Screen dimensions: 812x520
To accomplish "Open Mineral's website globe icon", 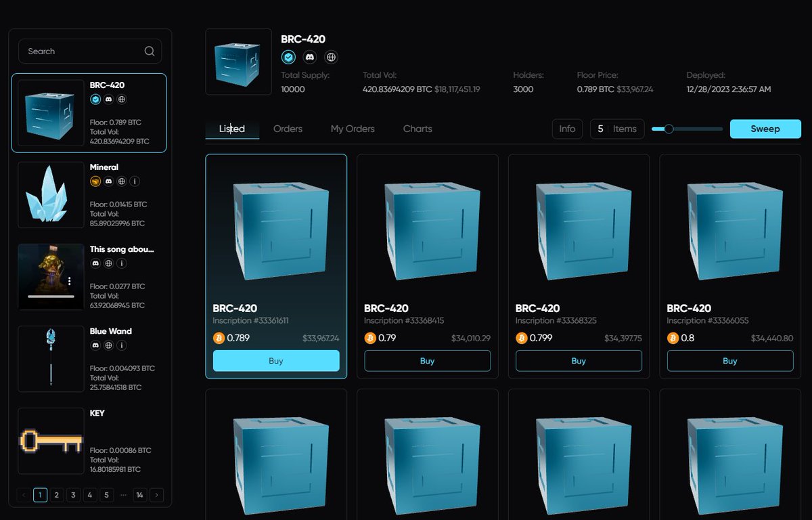I will coord(121,181).
